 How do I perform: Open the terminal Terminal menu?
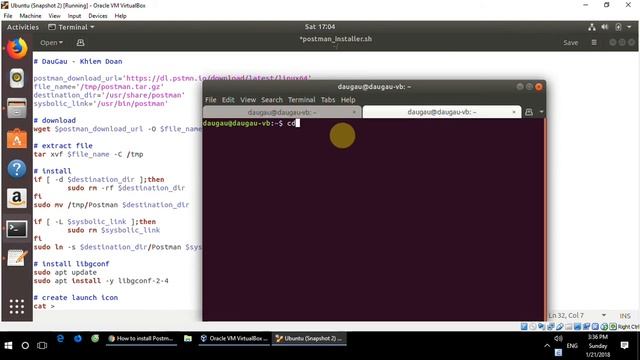[302, 100]
